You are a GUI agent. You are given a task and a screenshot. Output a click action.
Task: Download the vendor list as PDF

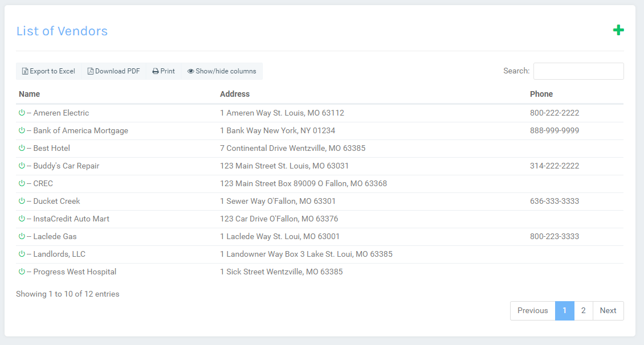pos(113,71)
